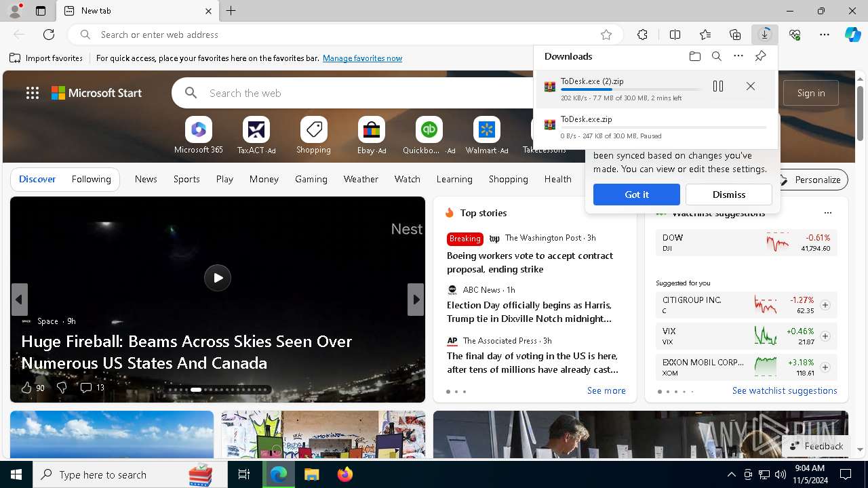Open the Feedback button
The image size is (868, 488).
(x=817, y=446)
